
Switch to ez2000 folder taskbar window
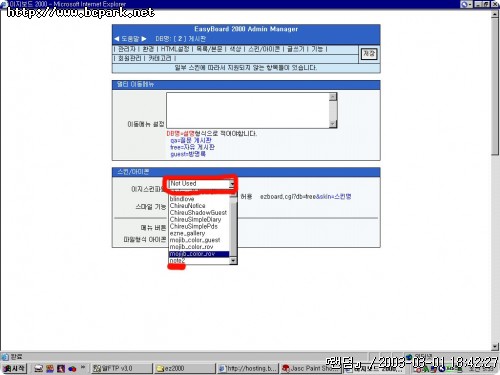pos(184,368)
